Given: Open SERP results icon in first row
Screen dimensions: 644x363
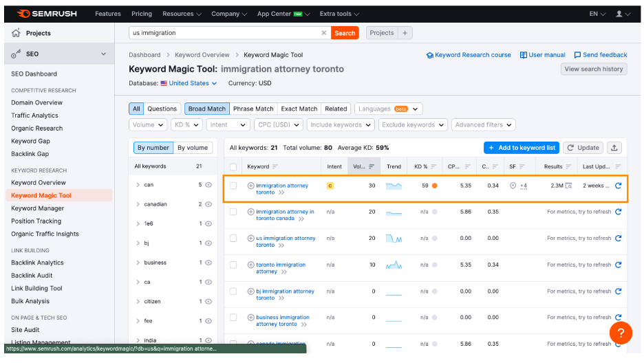Looking at the screenshot, I should [x=568, y=186].
